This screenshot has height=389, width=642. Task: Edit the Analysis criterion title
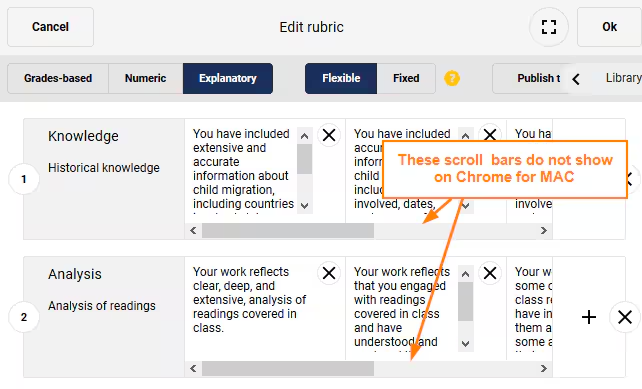(75, 274)
